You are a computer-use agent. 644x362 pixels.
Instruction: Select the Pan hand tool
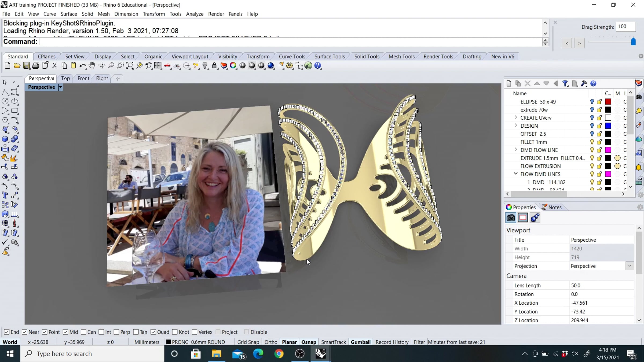92,66
